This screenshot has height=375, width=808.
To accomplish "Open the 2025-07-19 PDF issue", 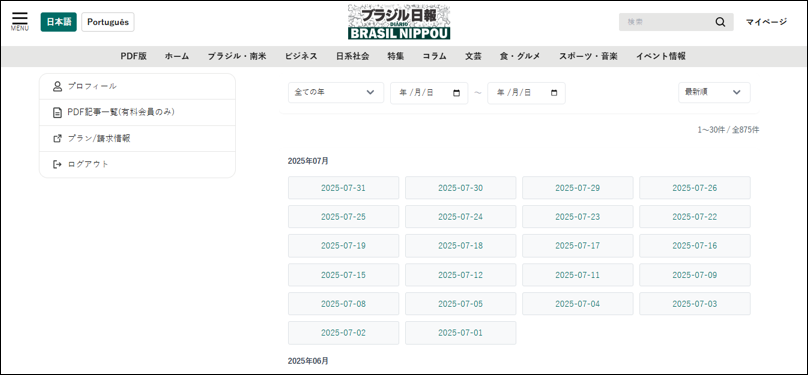I will click(343, 246).
